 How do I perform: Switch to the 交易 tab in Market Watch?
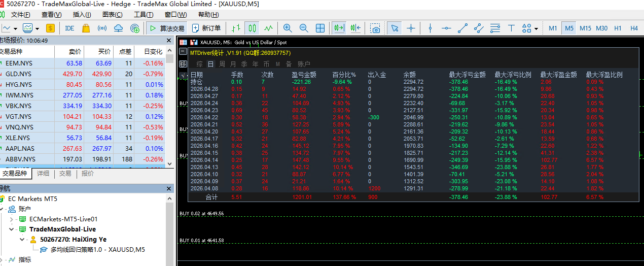point(65,174)
